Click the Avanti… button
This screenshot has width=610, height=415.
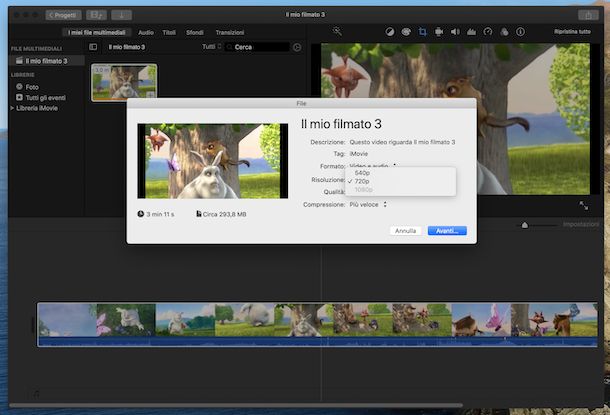point(447,231)
